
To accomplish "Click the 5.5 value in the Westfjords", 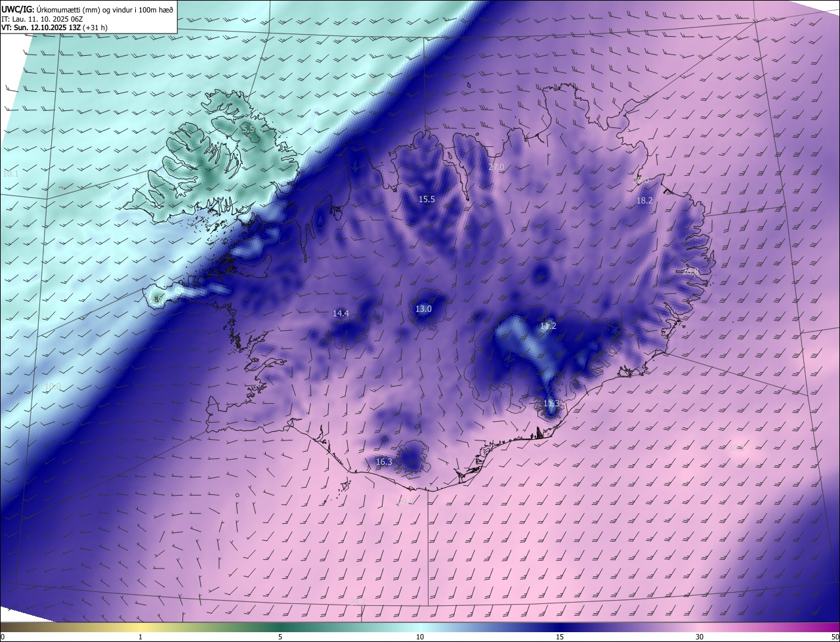I will (248, 130).
